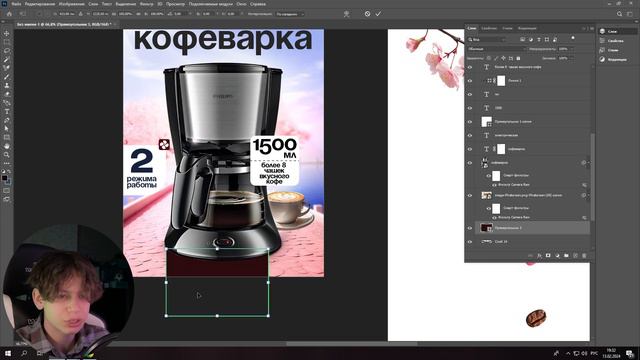Open the interpolation dropdown in options bar

[290, 14]
